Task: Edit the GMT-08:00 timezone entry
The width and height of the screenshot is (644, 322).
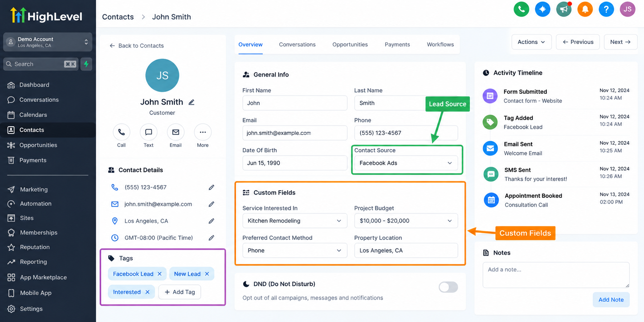Action: 211,238
